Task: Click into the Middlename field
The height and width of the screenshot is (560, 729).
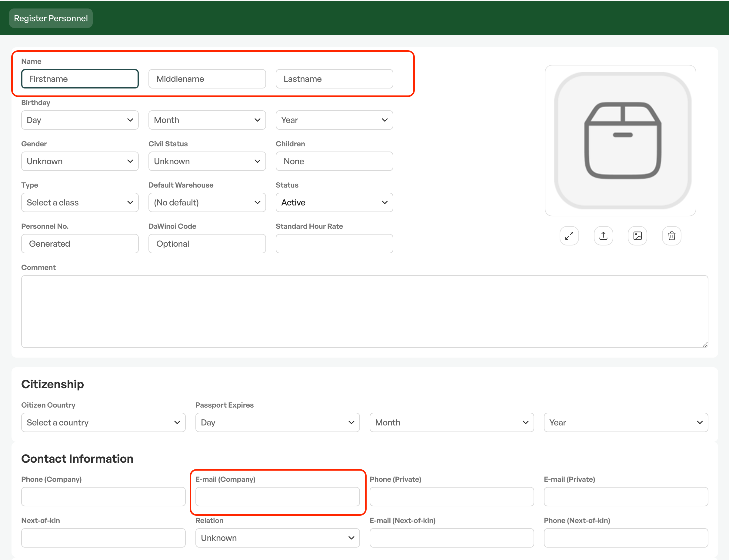Action: pyautogui.click(x=207, y=79)
